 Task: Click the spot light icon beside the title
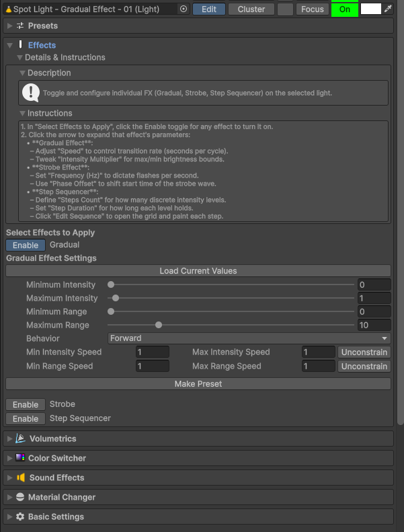coord(9,9)
